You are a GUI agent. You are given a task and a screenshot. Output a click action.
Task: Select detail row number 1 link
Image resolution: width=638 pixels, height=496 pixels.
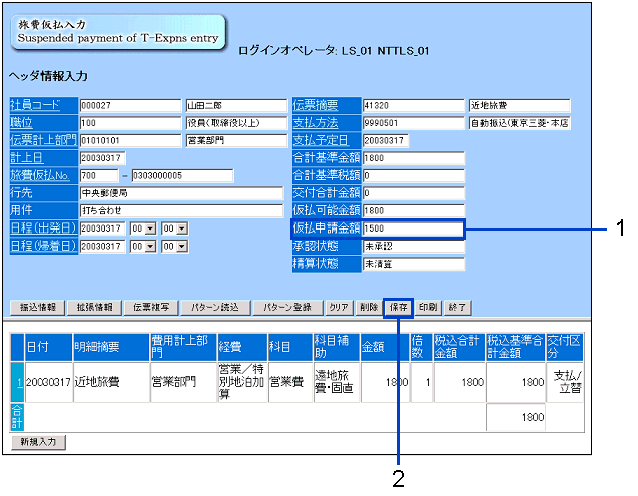point(16,381)
